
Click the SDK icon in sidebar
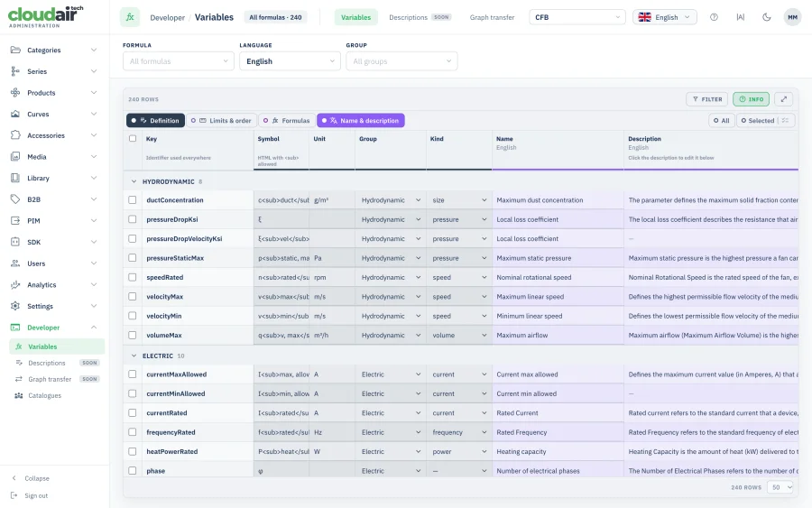pyautogui.click(x=15, y=242)
